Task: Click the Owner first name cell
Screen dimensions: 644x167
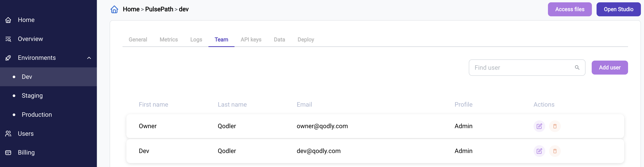Action: tap(148, 126)
